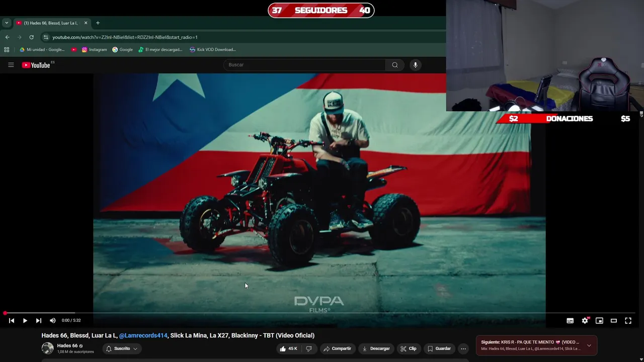
Task: Click the Descargar button
Action: pos(376,348)
